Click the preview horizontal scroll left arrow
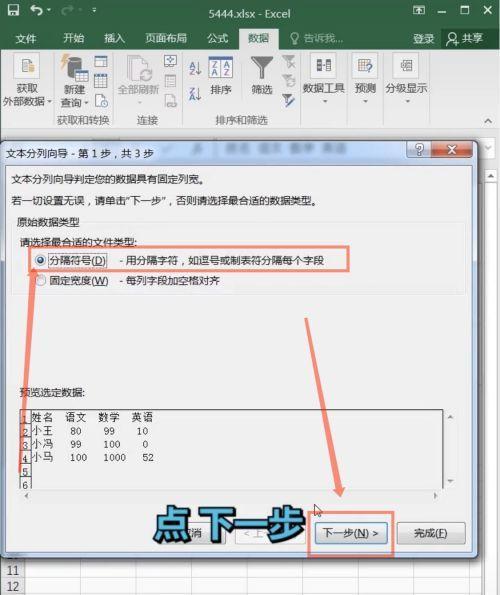The width and height of the screenshot is (500, 595). [26, 495]
